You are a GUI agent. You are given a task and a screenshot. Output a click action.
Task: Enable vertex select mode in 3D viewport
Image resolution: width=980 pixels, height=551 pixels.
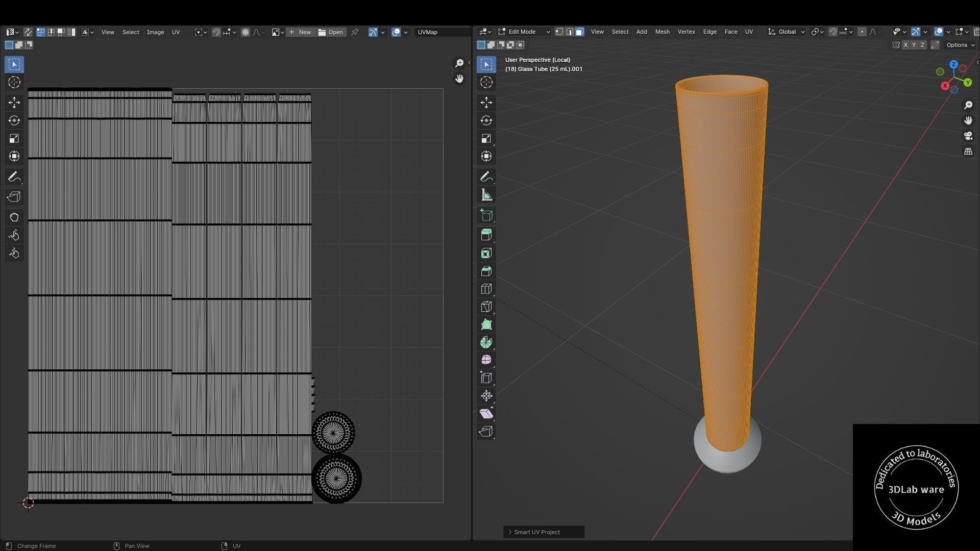[x=559, y=32]
